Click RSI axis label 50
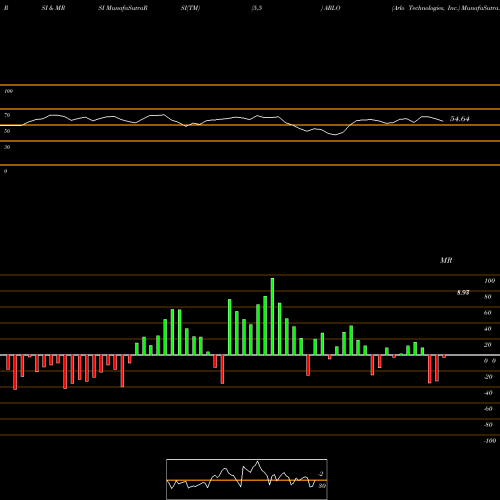The height and width of the screenshot is (500, 500). point(7,131)
